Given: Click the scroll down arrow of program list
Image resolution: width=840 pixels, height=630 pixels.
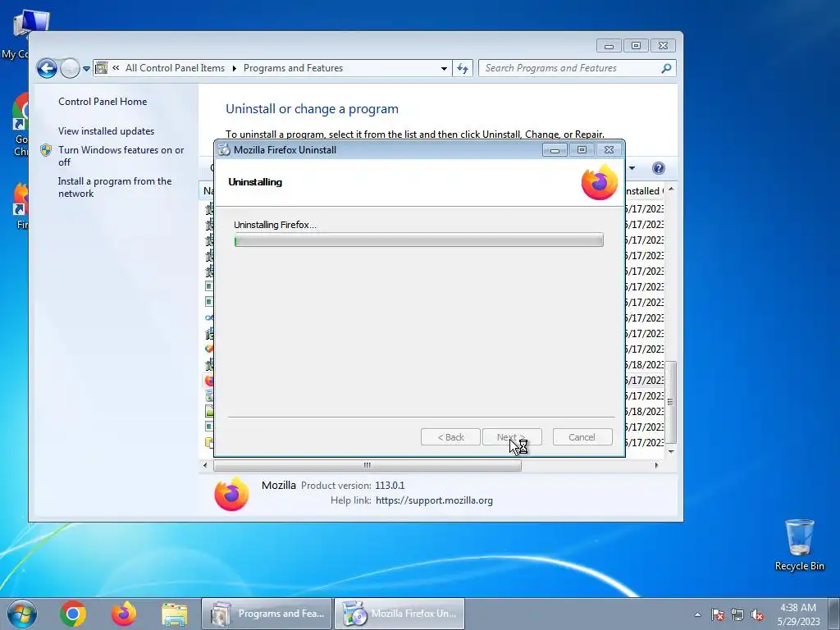Looking at the screenshot, I should [x=671, y=452].
